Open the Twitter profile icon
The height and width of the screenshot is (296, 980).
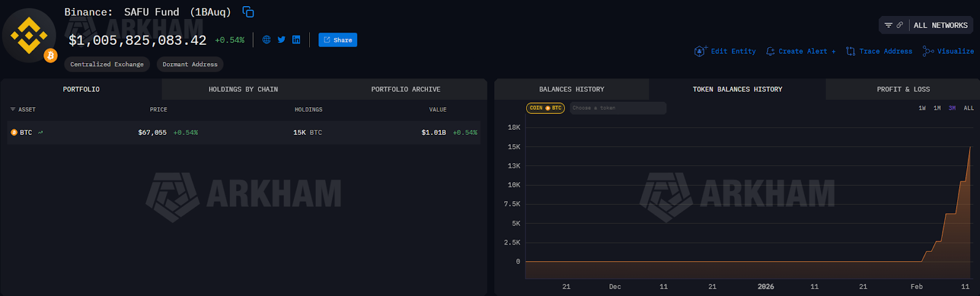coord(281,40)
